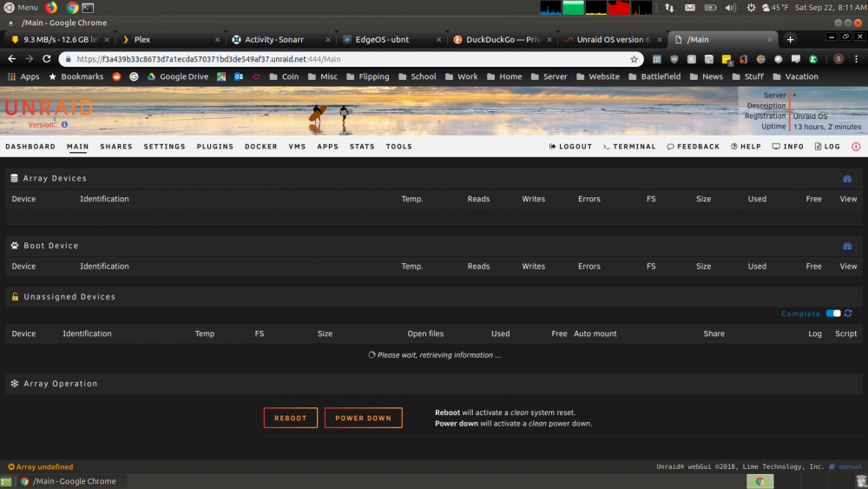
Task: Launch the web TERMINAL
Action: 629,147
